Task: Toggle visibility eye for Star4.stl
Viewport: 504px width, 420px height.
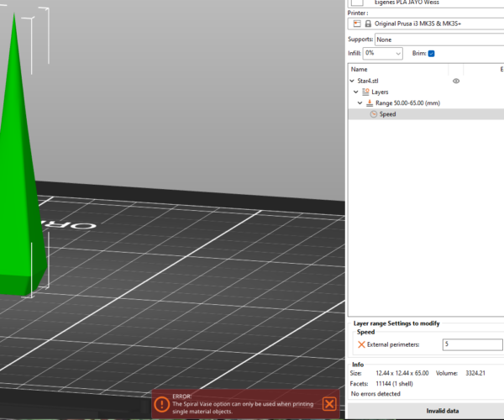Action: [456, 81]
